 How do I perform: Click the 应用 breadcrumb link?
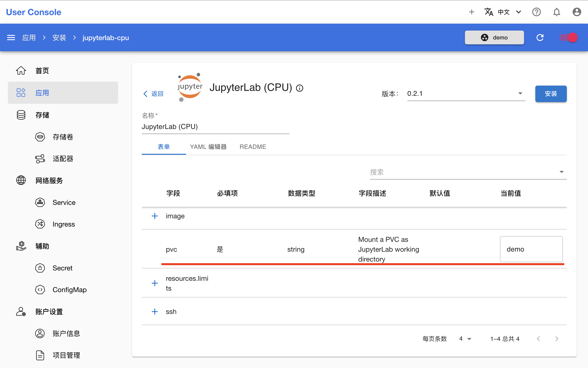[29, 38]
